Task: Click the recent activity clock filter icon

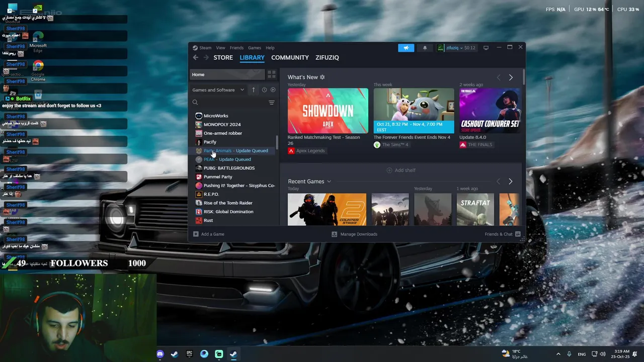Action: (x=264, y=90)
